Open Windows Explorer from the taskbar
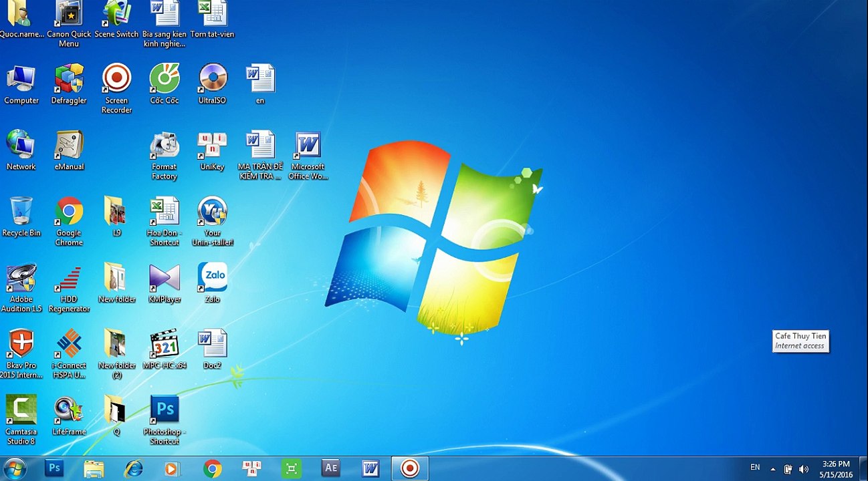 [94, 468]
